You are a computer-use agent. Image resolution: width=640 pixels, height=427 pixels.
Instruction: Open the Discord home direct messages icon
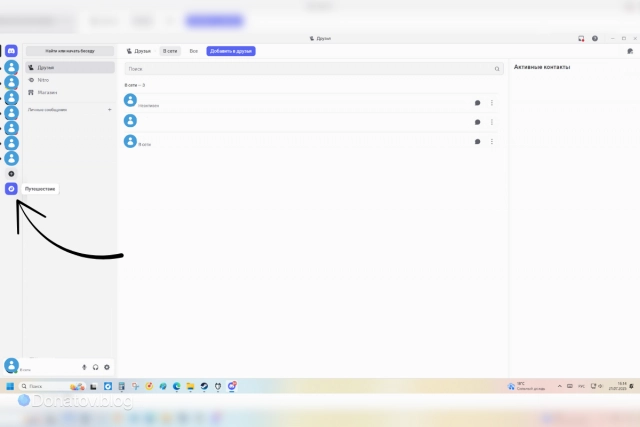11,51
